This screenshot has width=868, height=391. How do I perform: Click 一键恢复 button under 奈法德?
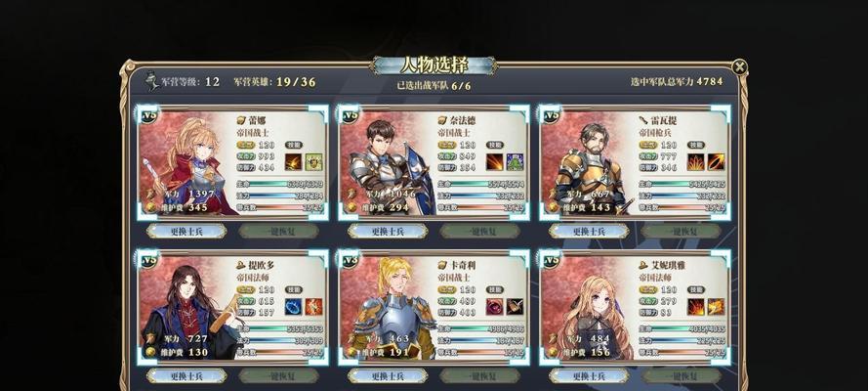[x=480, y=232]
